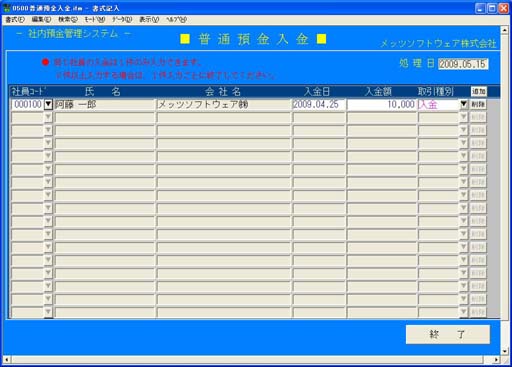Click the 社員コード column header
The width and height of the screenshot is (512, 367).
[x=29, y=91]
